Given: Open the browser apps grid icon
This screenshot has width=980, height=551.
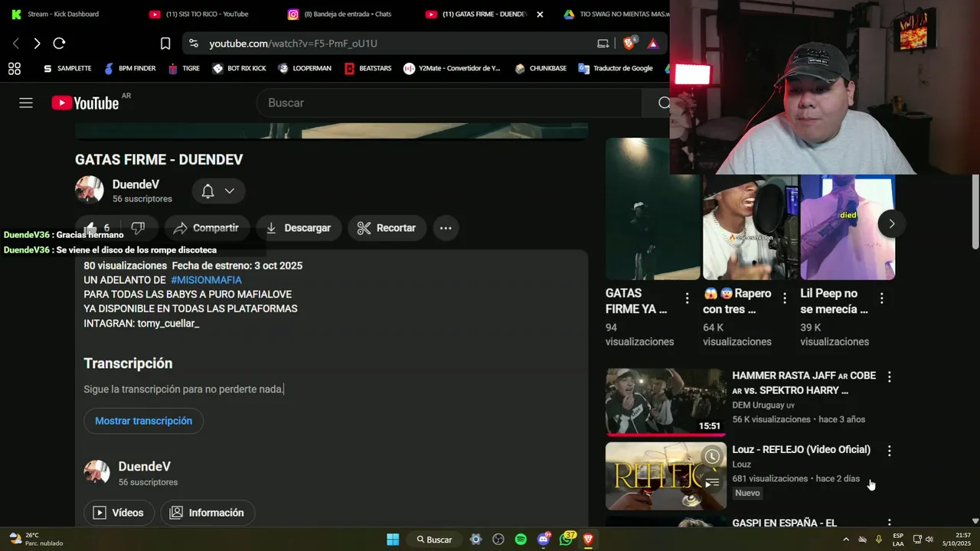Looking at the screenshot, I should coord(15,68).
